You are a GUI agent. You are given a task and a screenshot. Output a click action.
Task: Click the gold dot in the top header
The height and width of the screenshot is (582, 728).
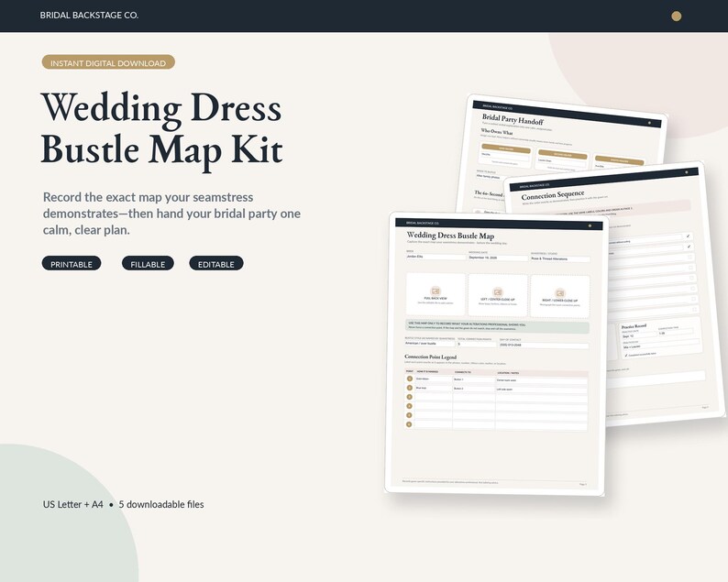[x=677, y=16]
